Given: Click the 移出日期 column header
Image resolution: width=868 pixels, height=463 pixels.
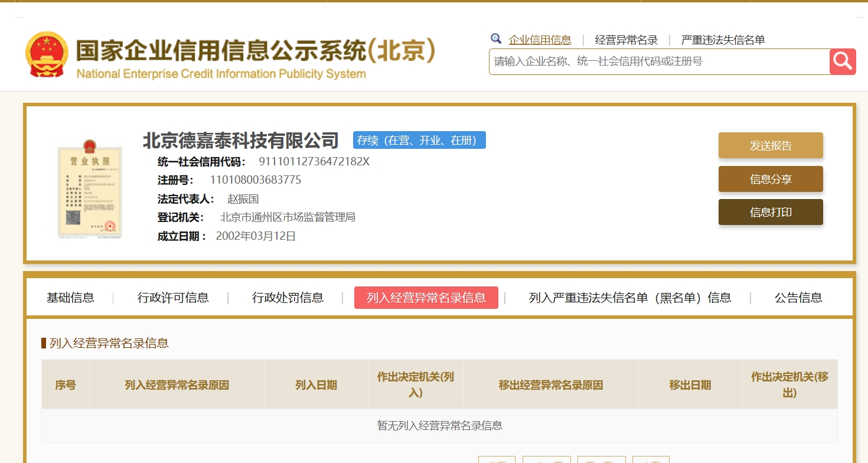Looking at the screenshot, I should (690, 385).
